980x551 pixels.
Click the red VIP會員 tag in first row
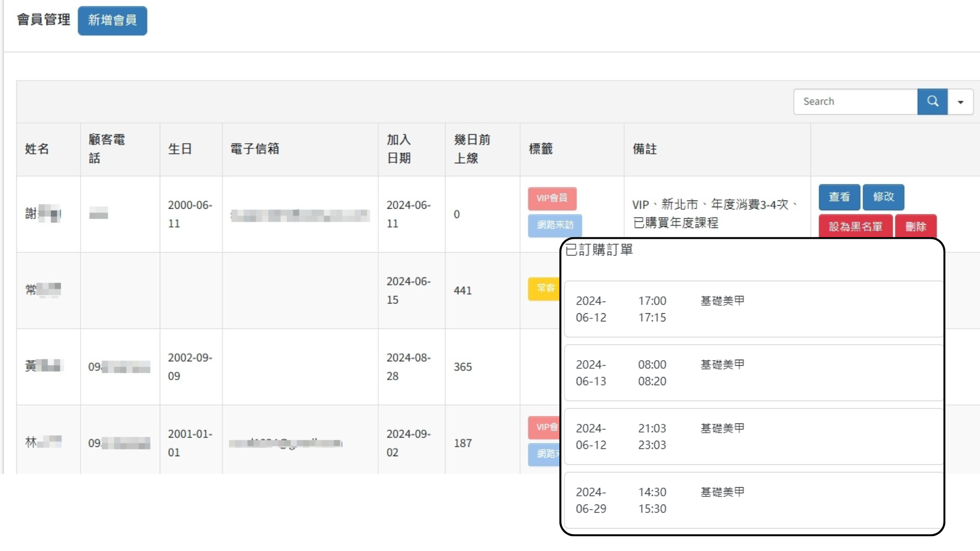click(552, 198)
